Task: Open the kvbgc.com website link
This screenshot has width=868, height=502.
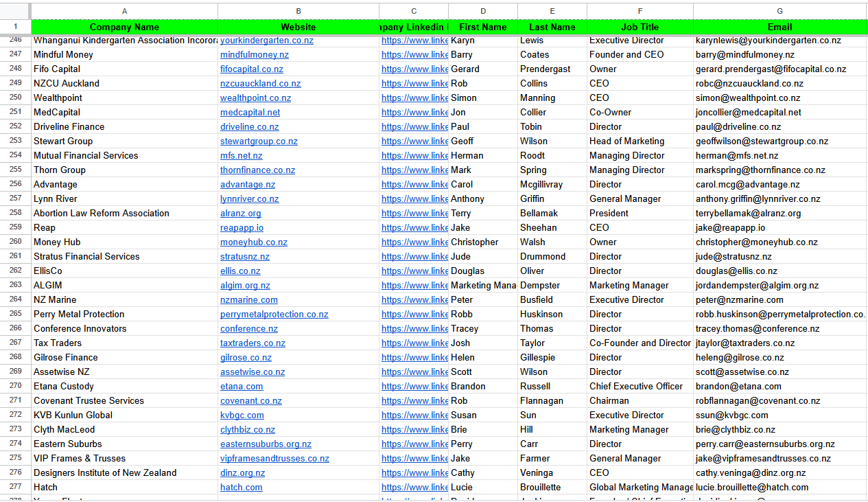Action: point(242,415)
